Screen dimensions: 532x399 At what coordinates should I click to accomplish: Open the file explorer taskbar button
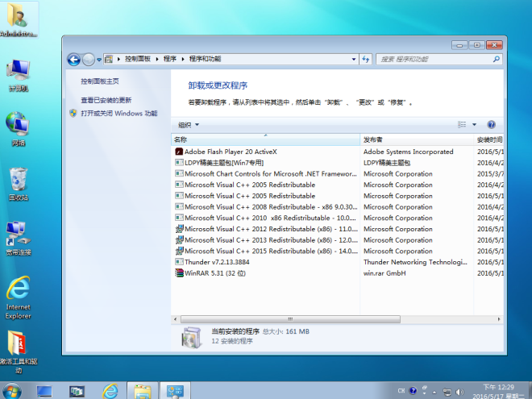tap(143, 391)
